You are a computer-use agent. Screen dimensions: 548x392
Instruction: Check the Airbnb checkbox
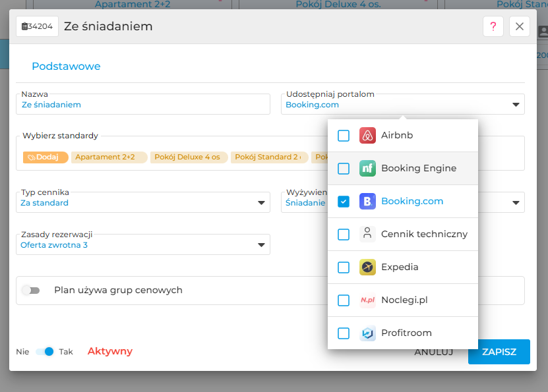point(344,136)
